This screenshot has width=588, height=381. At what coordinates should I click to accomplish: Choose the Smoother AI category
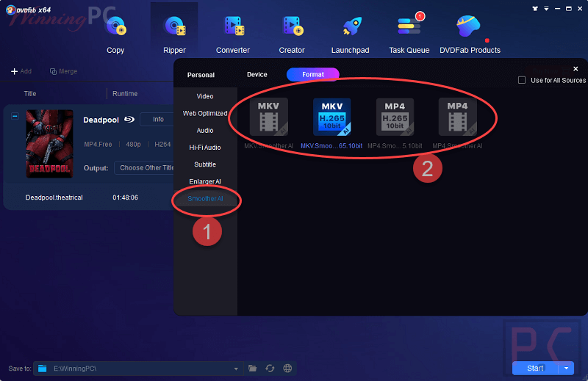205,198
